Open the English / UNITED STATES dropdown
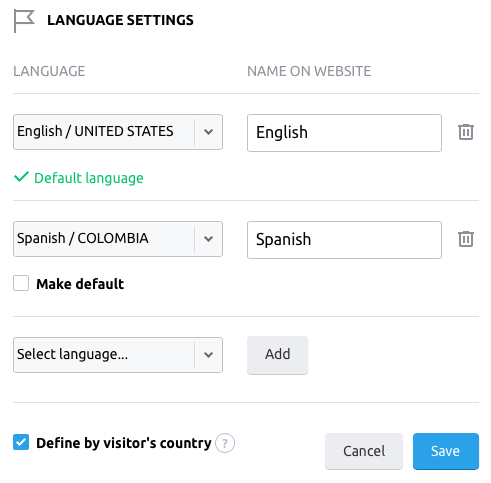The width and height of the screenshot is (491, 483). click(118, 132)
